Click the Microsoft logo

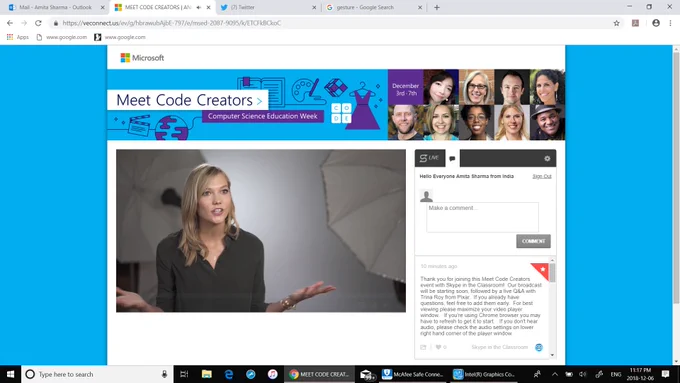[x=142, y=58]
